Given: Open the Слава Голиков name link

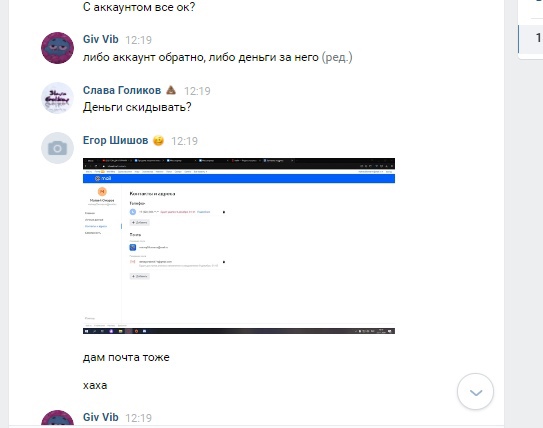Looking at the screenshot, I should coord(122,90).
